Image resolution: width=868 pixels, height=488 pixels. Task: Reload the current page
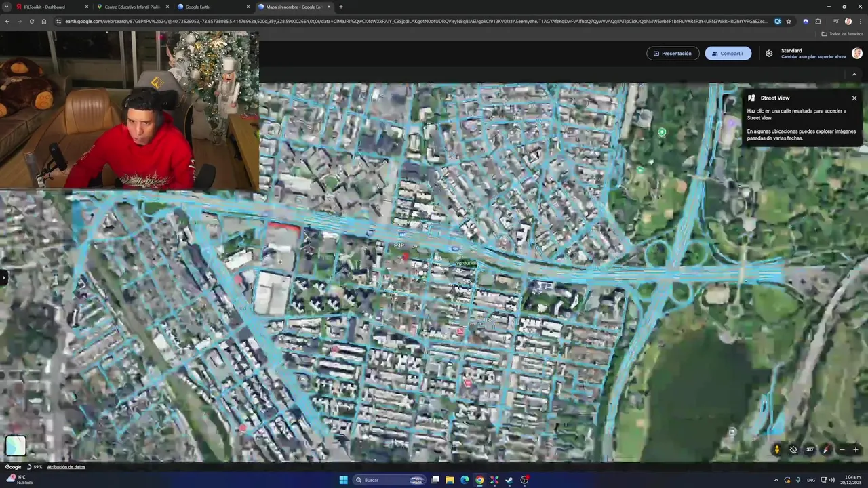31,21
